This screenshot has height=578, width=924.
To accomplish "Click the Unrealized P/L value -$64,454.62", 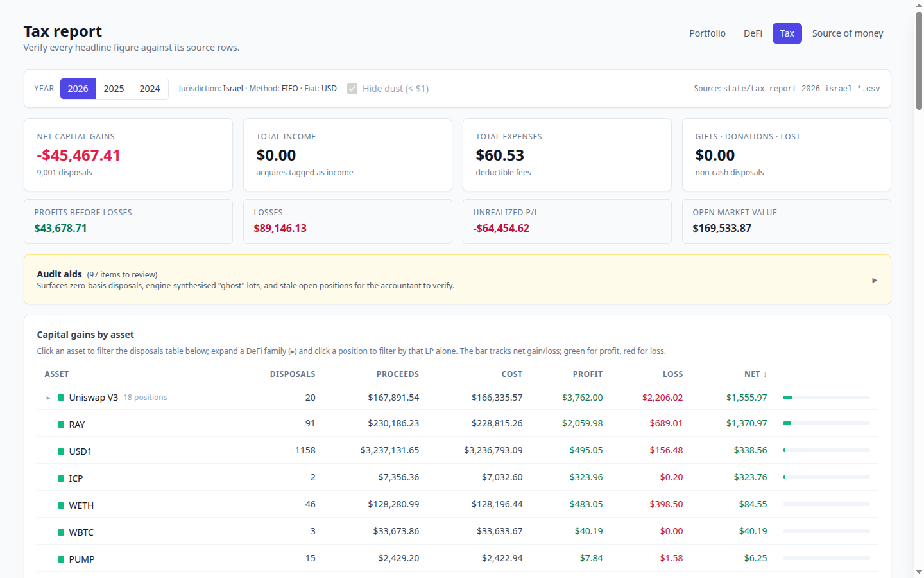I will tap(501, 228).
